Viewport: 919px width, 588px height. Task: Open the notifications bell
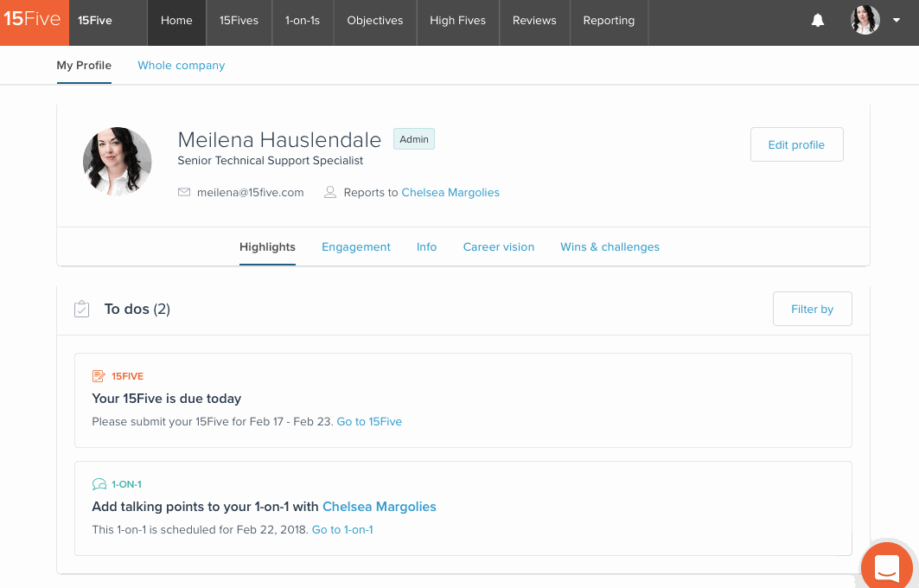click(x=818, y=21)
